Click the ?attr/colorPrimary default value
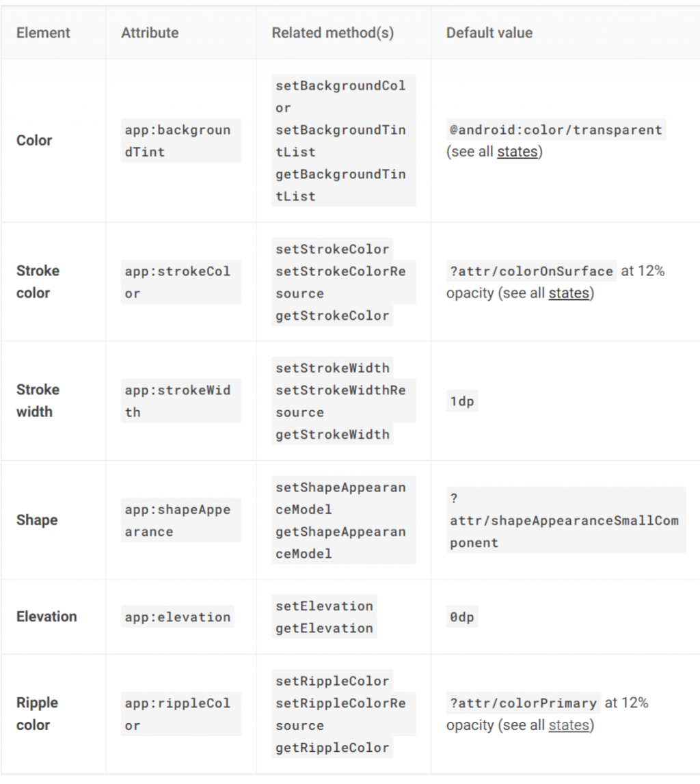 pos(523,703)
